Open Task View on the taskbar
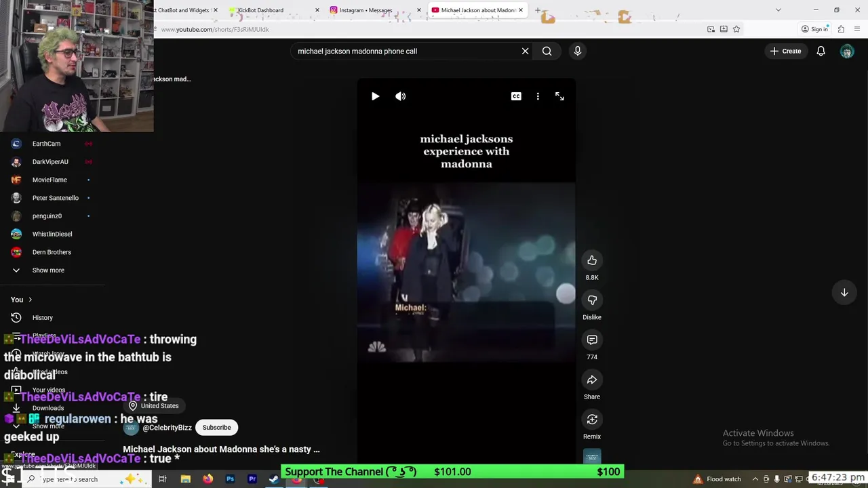Viewport: 868px width, 488px height. [x=163, y=479]
